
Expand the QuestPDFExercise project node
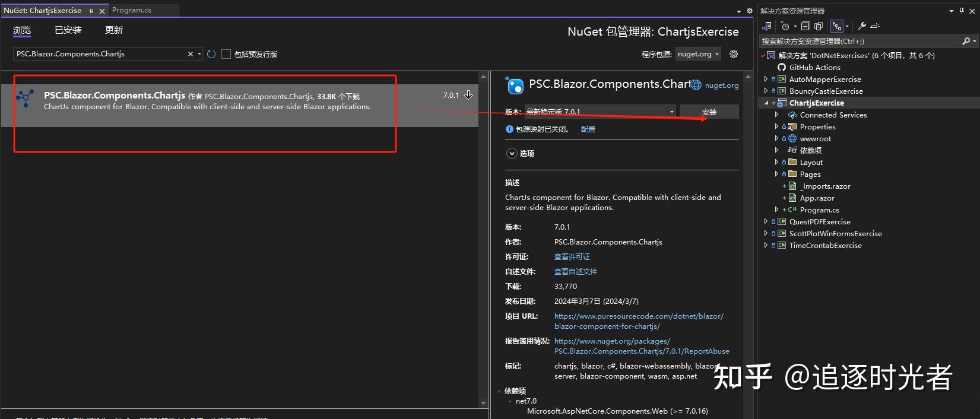tap(766, 222)
